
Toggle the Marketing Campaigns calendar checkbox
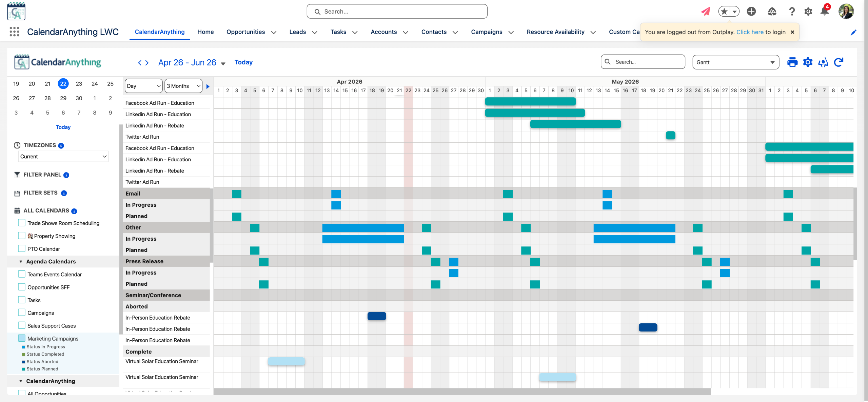tap(22, 338)
